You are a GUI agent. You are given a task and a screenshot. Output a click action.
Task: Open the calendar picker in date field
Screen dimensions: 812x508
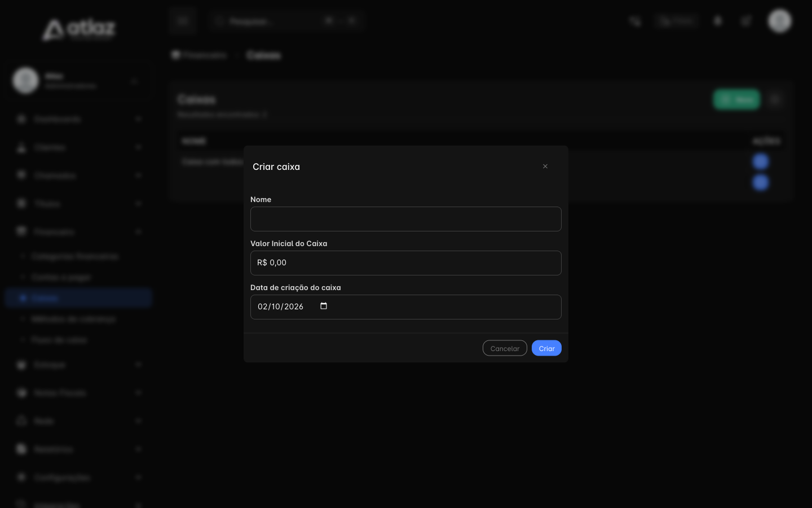coord(324,306)
